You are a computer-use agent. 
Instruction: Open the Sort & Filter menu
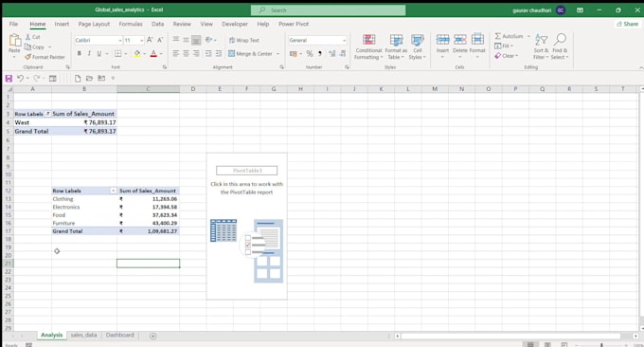pyautogui.click(x=541, y=46)
